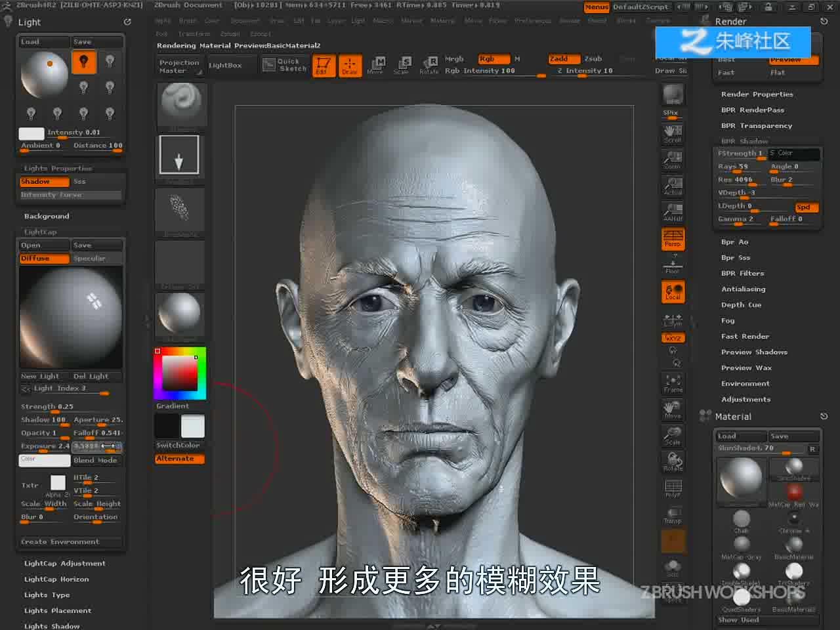Screen dimensions: 840x630
Task: Click the Local transform icon
Action: pos(673,292)
